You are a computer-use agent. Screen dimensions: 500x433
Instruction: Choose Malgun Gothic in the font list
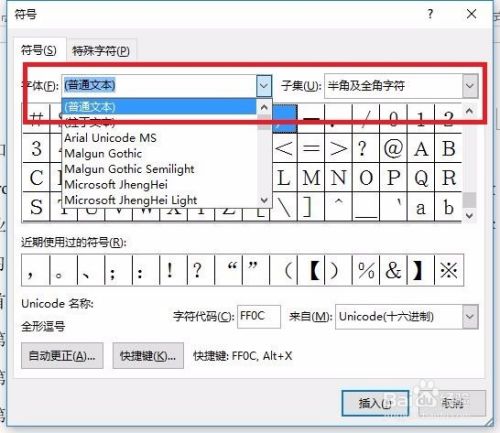[x=159, y=153]
